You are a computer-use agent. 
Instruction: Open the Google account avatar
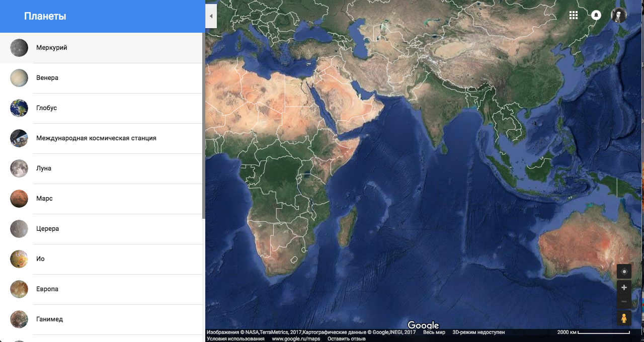[619, 15]
